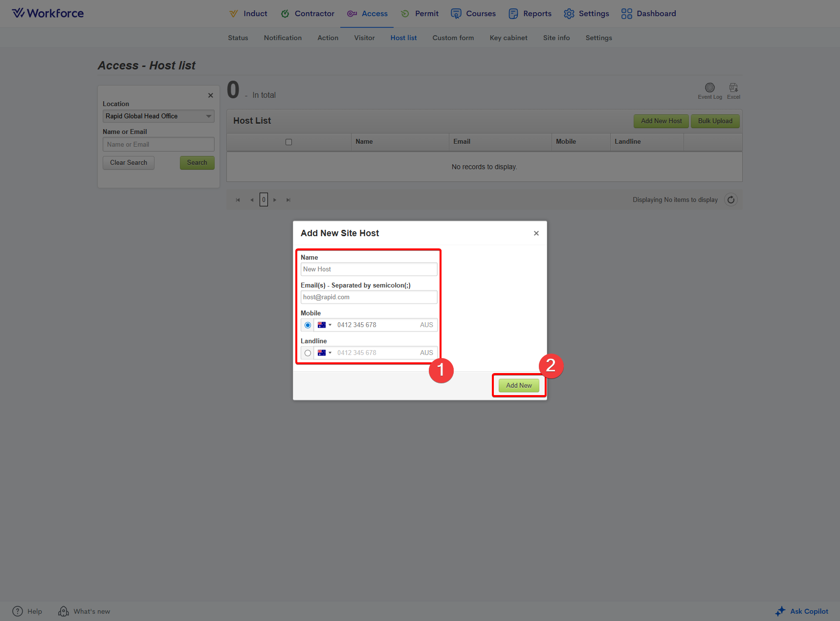This screenshot has width=840, height=621.
Task: Click the Event Log icon
Action: [709, 88]
